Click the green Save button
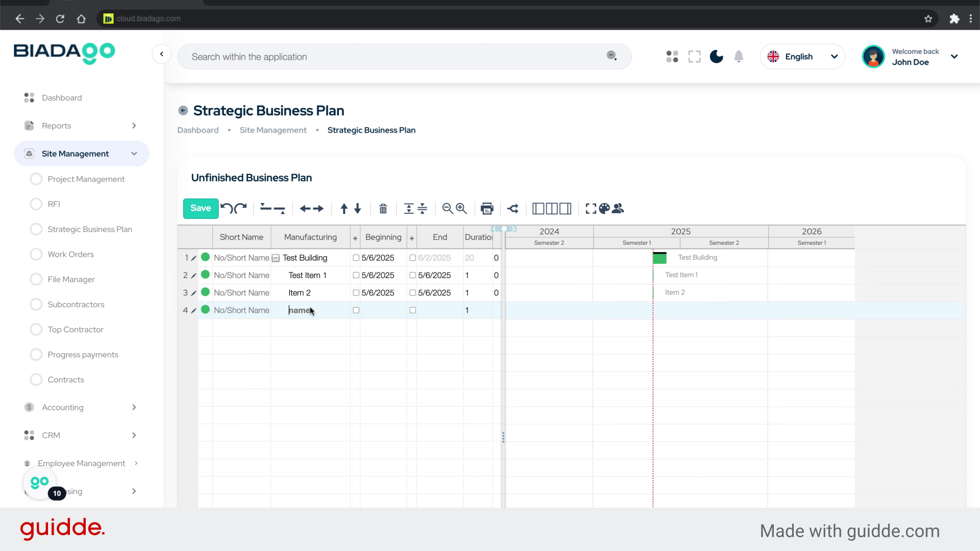980x551 pixels. pos(201,208)
